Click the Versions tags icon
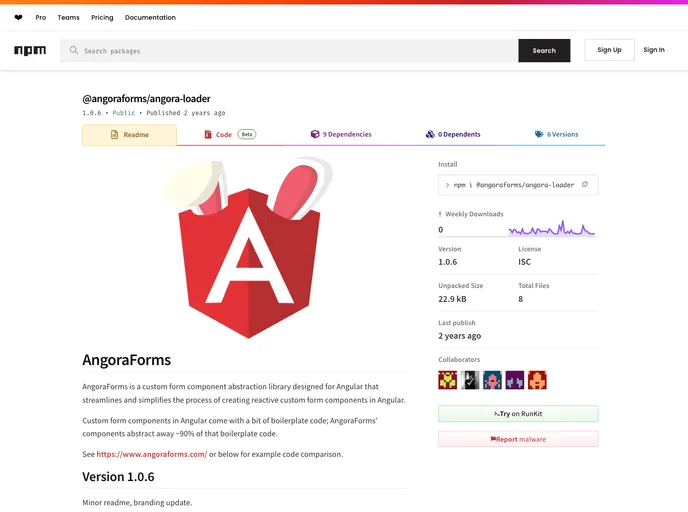Screen dimensions: 688x512 pos(539,134)
